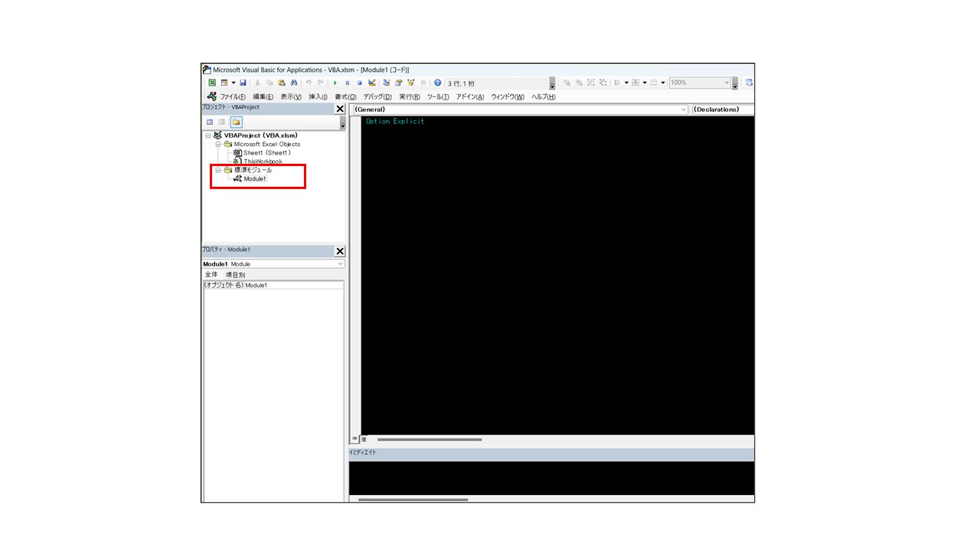Click the Ungroup objects icon
The height and width of the screenshot is (551, 980).
[603, 83]
